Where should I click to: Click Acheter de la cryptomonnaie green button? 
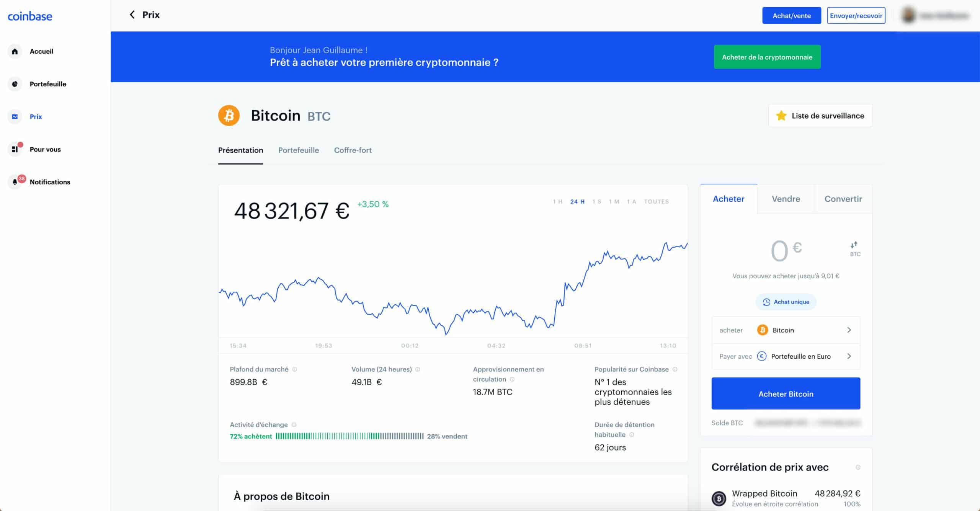767,57
